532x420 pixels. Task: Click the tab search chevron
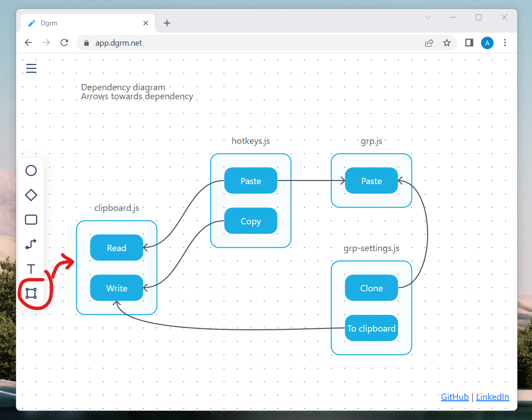click(x=427, y=17)
